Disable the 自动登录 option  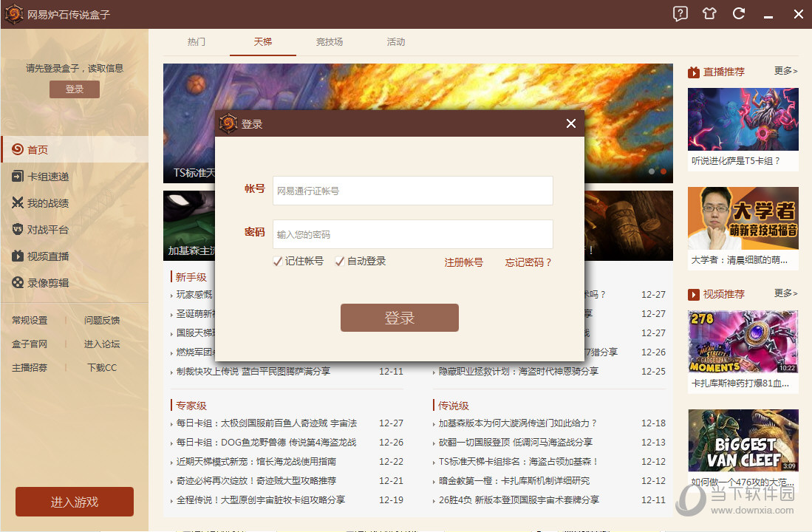339,261
